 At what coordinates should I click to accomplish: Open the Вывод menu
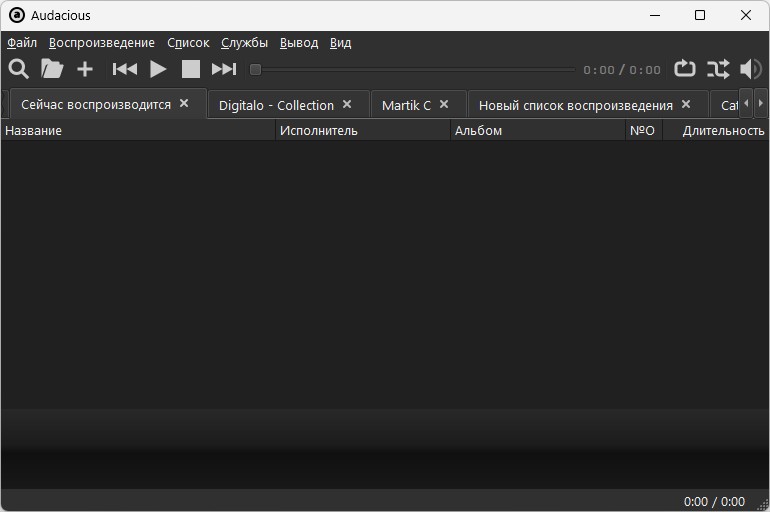(299, 43)
